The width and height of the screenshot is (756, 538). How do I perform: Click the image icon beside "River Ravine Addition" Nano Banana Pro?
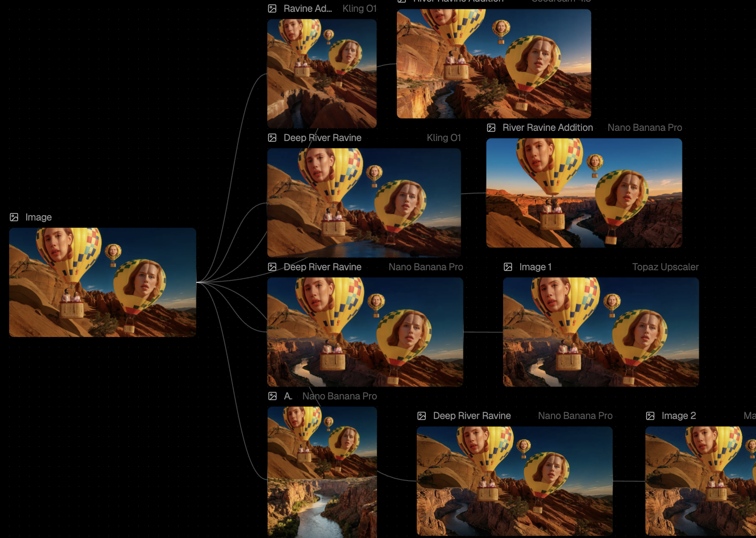[x=491, y=128]
